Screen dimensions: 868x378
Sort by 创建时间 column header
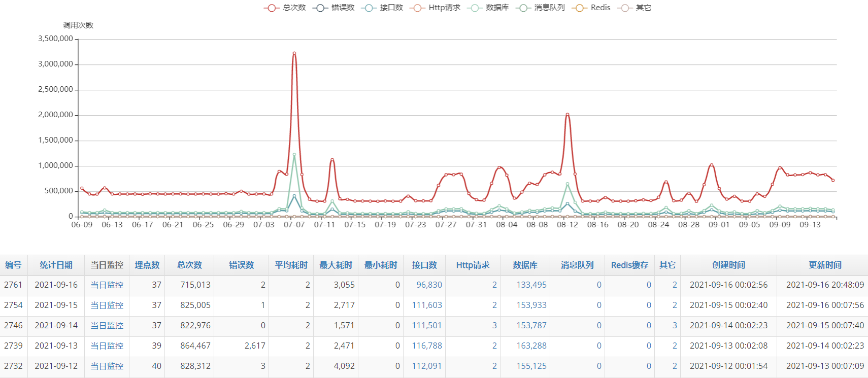tap(728, 265)
